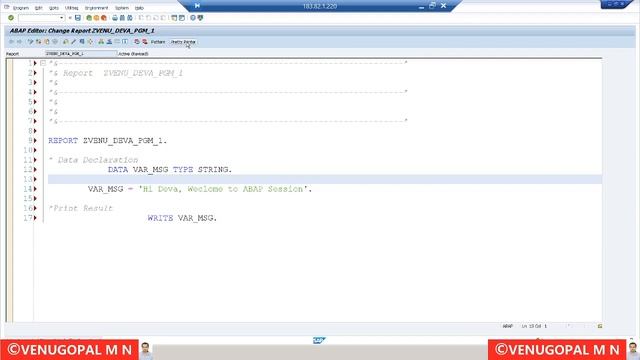Open the Environment menu
The height and width of the screenshot is (360, 640).
coord(96,8)
